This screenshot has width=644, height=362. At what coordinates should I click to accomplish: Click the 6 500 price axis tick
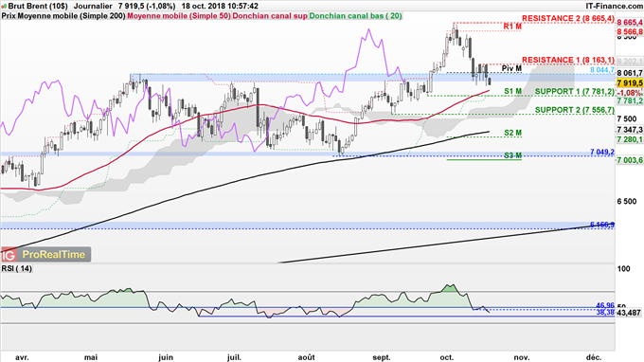(627, 201)
